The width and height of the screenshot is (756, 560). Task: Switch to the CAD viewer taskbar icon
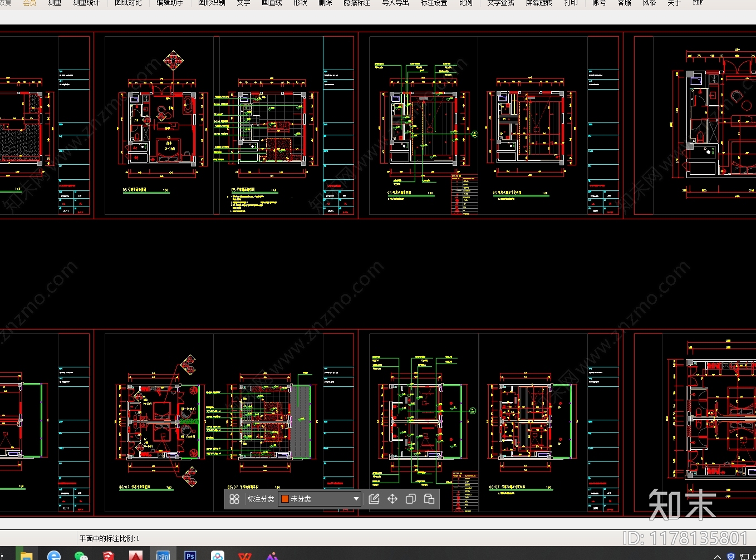coord(163,554)
